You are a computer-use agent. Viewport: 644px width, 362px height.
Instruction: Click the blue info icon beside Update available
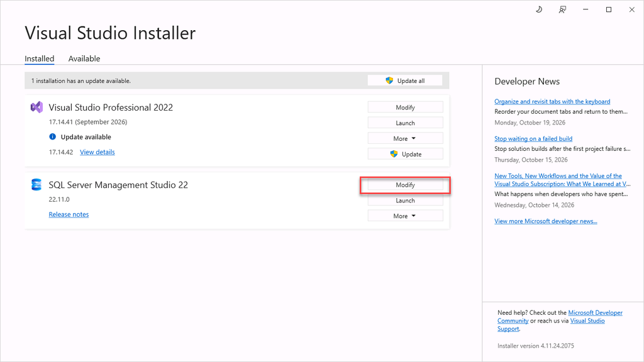pos(53,136)
